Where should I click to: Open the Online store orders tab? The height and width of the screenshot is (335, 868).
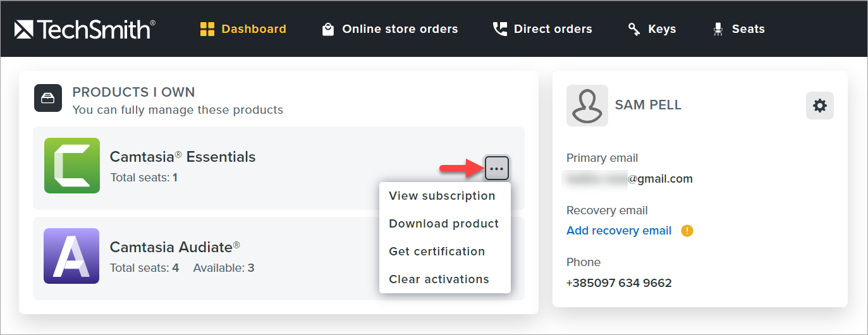(400, 29)
